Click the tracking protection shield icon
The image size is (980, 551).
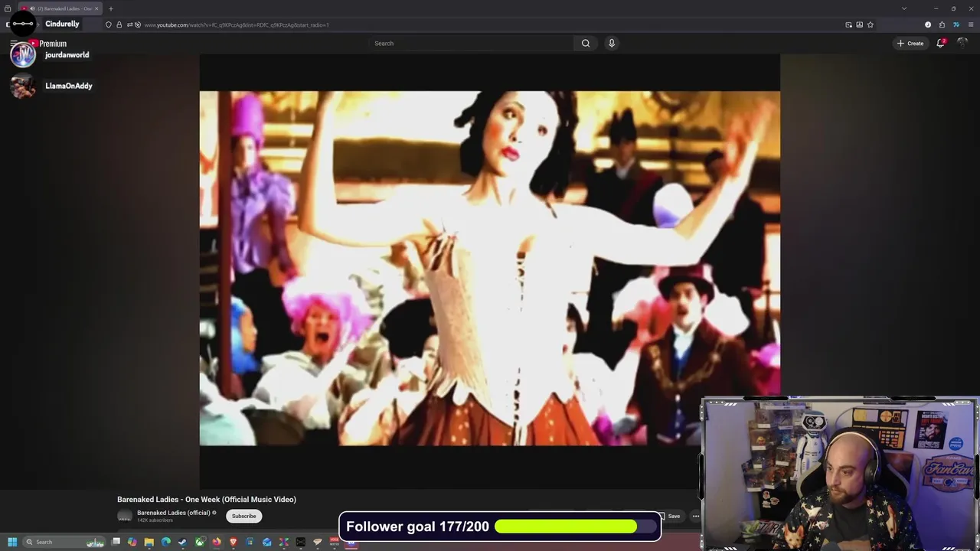[x=108, y=24]
